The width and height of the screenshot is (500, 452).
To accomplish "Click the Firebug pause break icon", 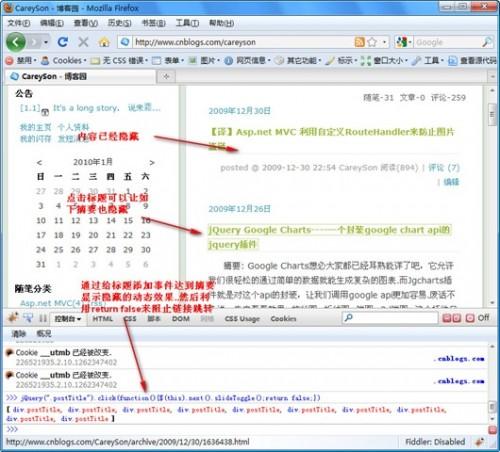I will (43, 318).
